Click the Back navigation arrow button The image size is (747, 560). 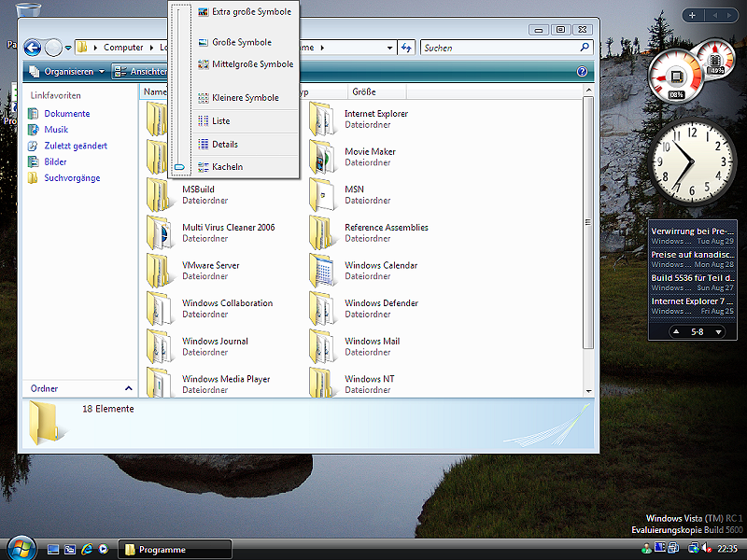[x=33, y=48]
